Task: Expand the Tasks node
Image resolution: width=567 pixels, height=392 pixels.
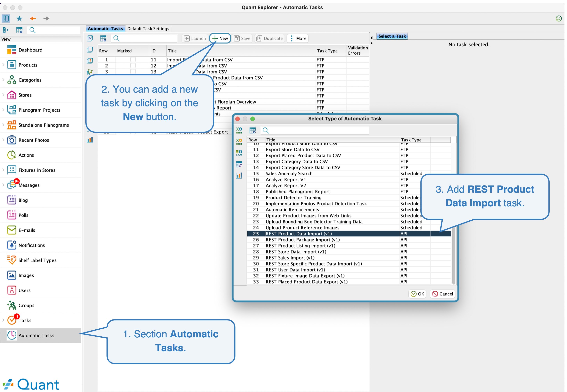Action: tap(3, 320)
